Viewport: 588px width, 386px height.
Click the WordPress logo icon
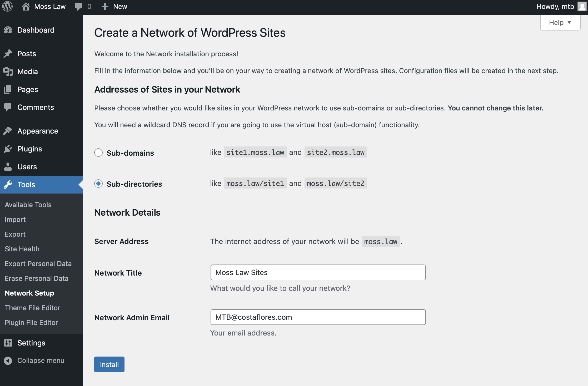point(7,7)
